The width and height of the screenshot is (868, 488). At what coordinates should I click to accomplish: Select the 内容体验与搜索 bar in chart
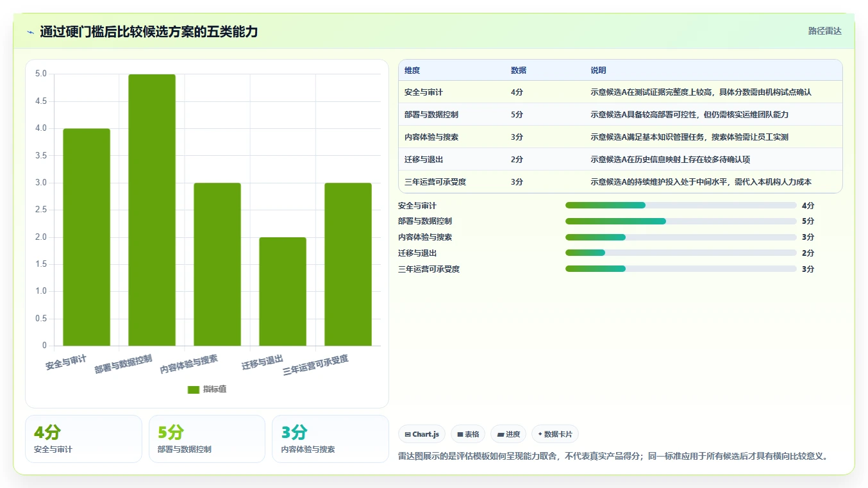pyautogui.click(x=217, y=264)
